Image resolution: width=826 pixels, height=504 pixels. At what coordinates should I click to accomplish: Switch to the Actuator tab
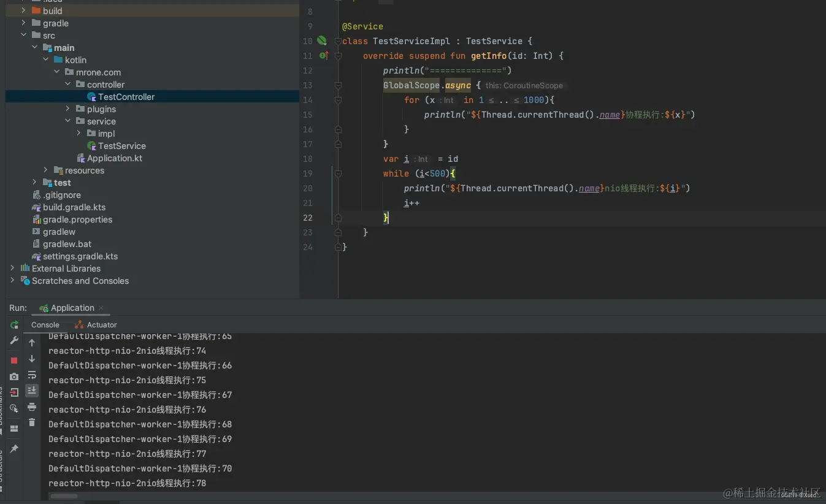pyautogui.click(x=96, y=325)
